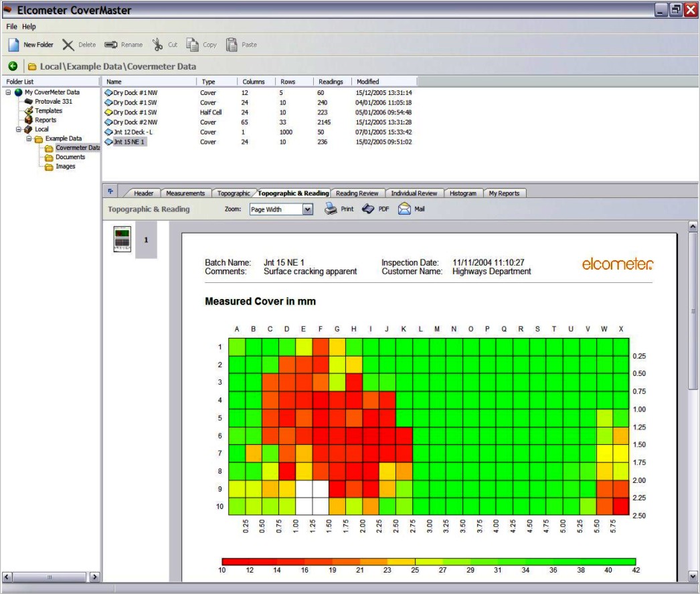The height and width of the screenshot is (594, 700).
Task: Switch to the Topographic tab
Action: (x=234, y=193)
